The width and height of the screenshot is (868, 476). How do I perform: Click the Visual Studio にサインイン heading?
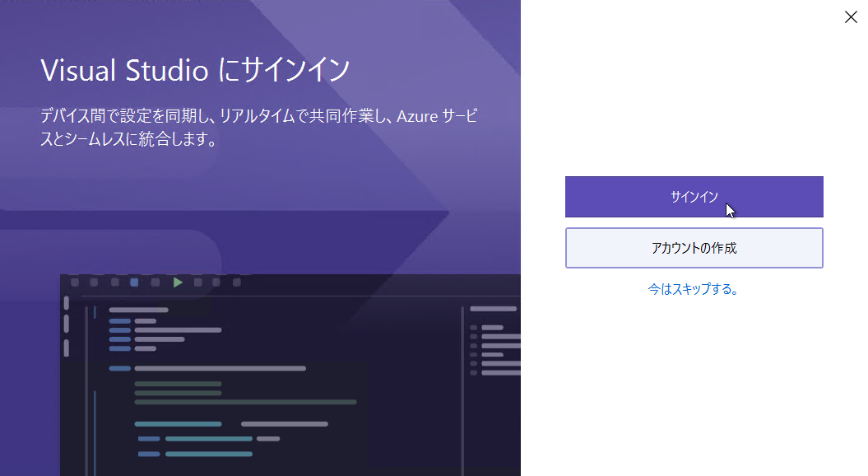click(195, 70)
